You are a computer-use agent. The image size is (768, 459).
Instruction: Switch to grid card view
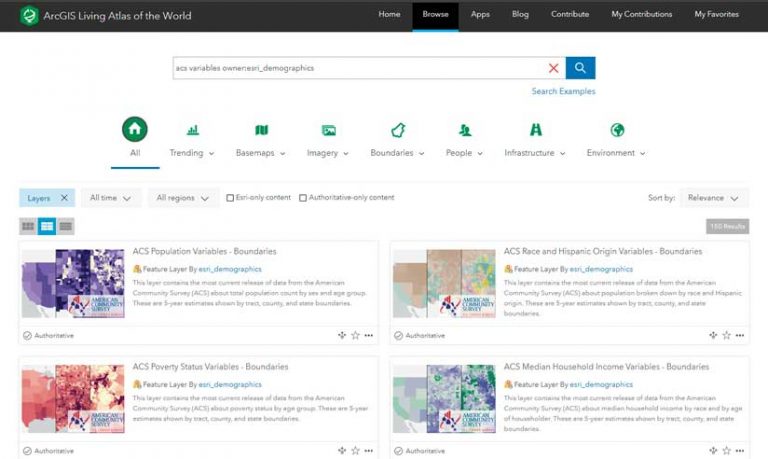28,226
